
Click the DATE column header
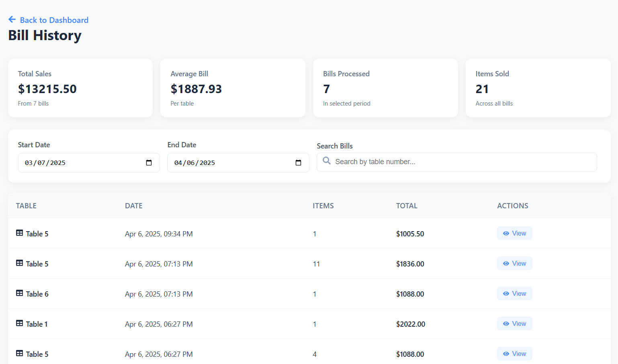(x=133, y=206)
